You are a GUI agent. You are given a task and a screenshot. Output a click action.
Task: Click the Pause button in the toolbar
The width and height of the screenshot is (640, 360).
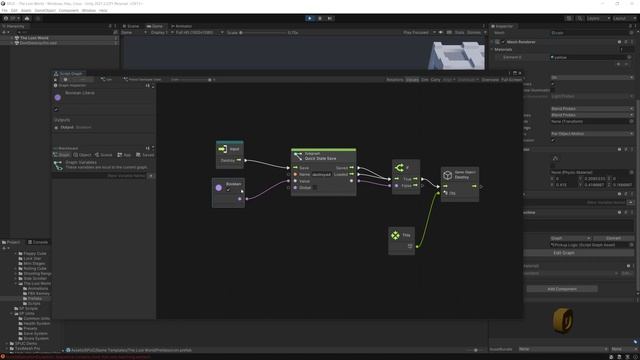[320, 18]
